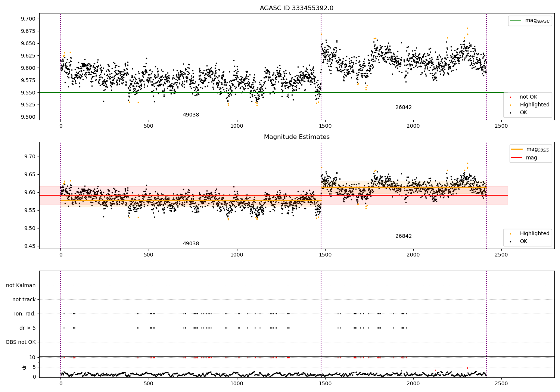Click obsid label 26842 in the AGASC plot
The image size is (560, 392).
pos(404,108)
